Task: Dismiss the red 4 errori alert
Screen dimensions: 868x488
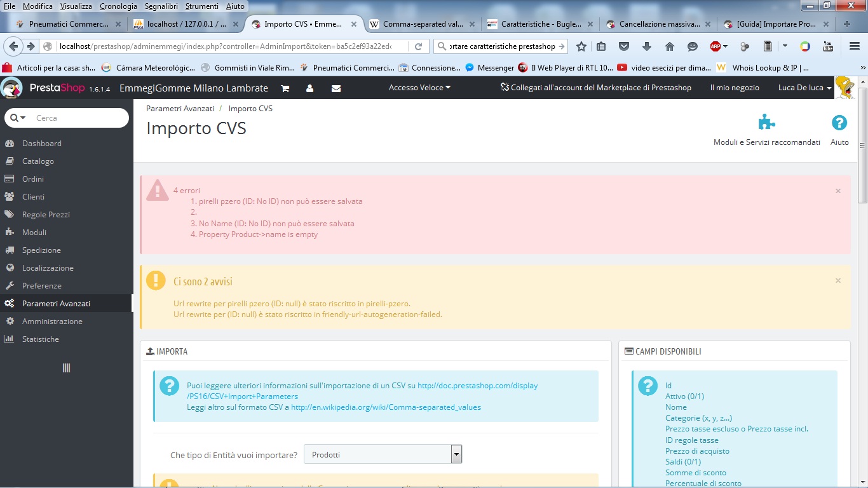Action: [x=838, y=191]
